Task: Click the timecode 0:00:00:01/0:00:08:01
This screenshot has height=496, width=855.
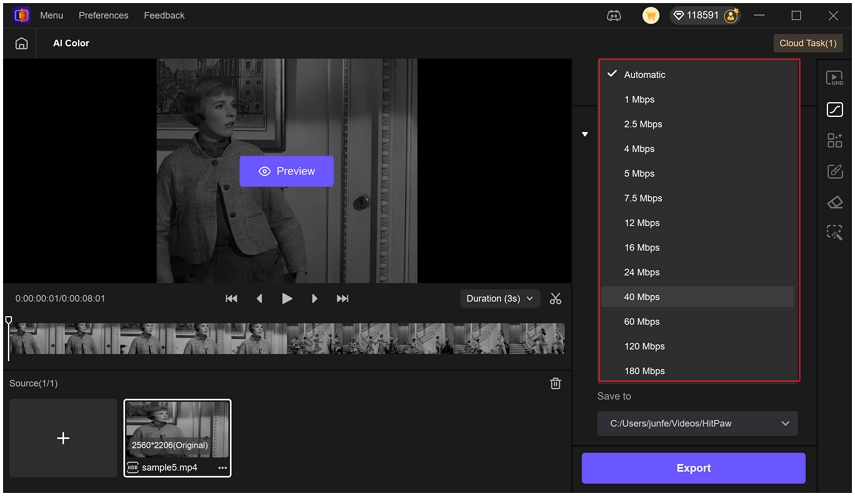Action: coord(60,299)
